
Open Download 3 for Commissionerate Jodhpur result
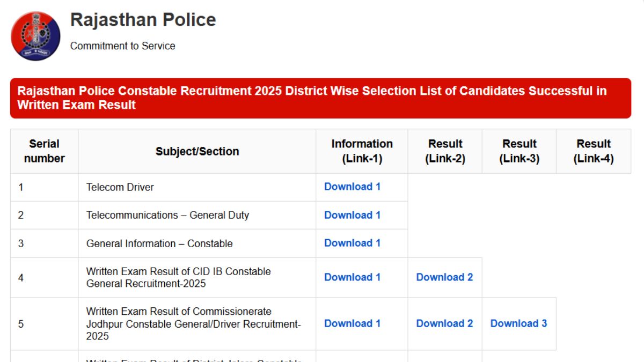tap(518, 323)
